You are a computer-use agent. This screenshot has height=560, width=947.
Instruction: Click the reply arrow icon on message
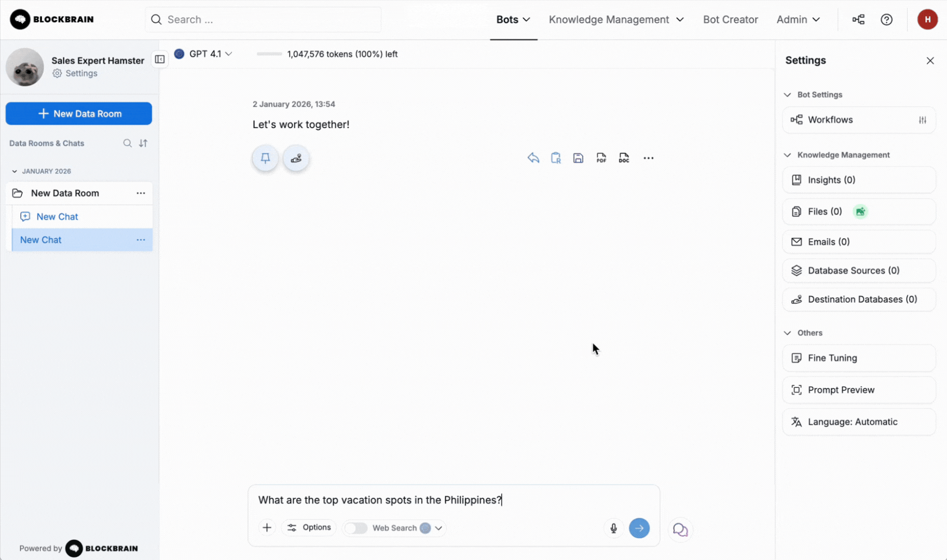click(533, 158)
